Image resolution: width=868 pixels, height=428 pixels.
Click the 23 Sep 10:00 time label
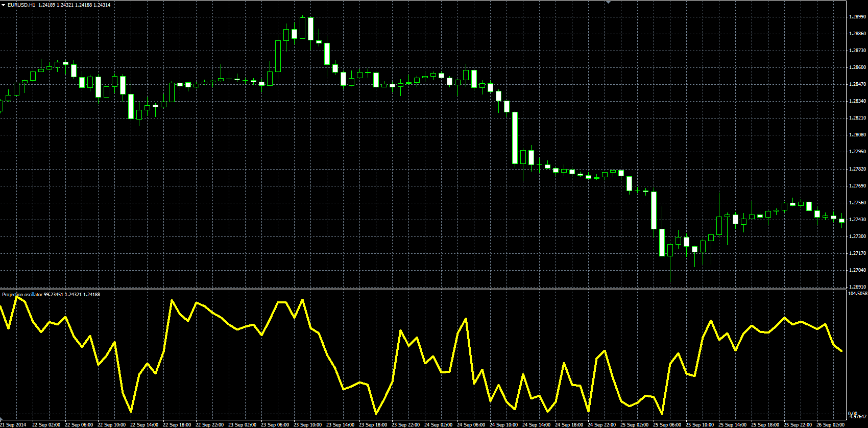pos(307,425)
